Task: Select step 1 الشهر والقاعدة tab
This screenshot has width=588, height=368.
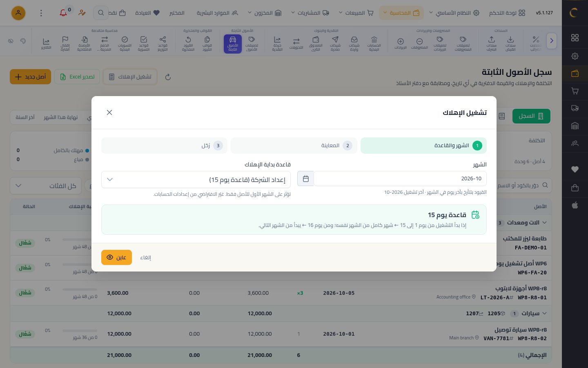Action: click(x=423, y=146)
